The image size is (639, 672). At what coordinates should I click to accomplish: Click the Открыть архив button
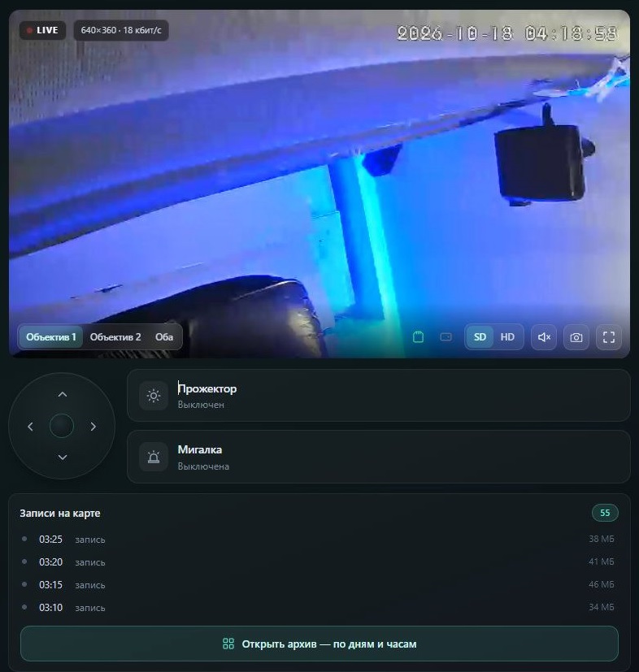pos(319,644)
